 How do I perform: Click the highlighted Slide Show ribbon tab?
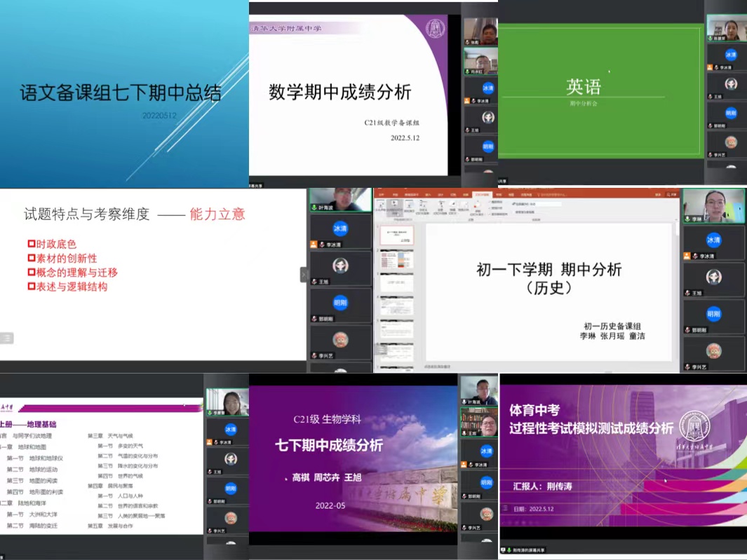pyautogui.click(x=481, y=194)
